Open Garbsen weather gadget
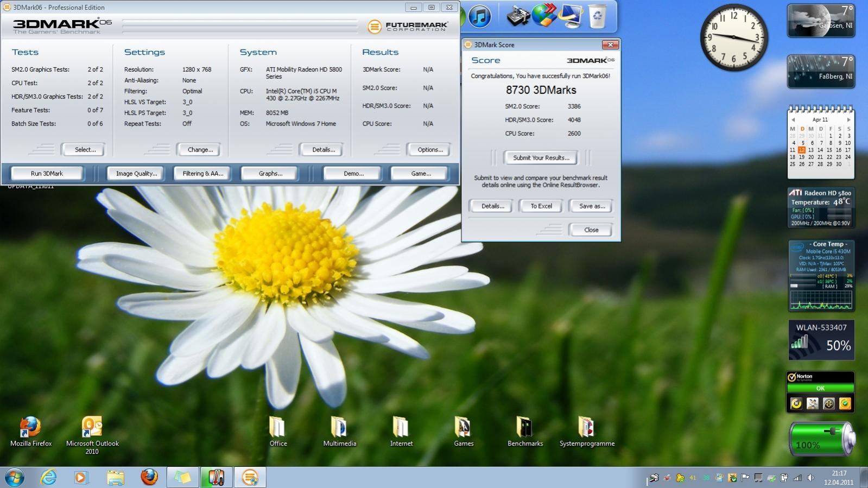Image resolution: width=868 pixels, height=488 pixels. 821,21
